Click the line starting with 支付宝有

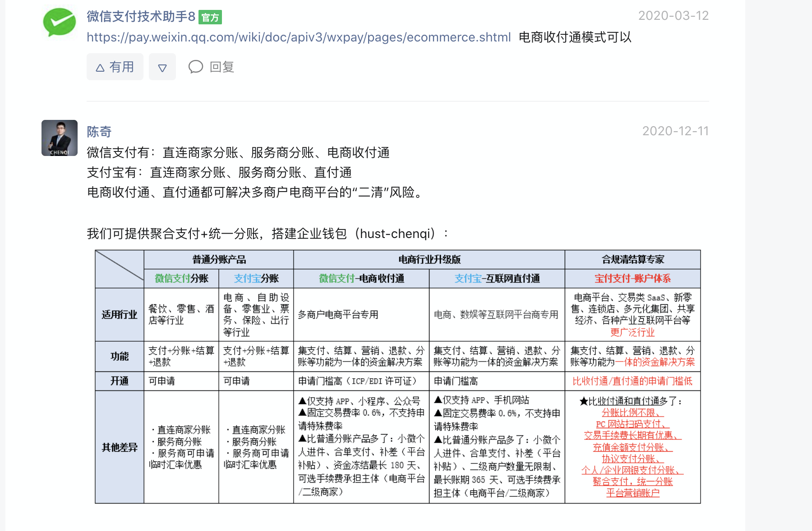219,173
